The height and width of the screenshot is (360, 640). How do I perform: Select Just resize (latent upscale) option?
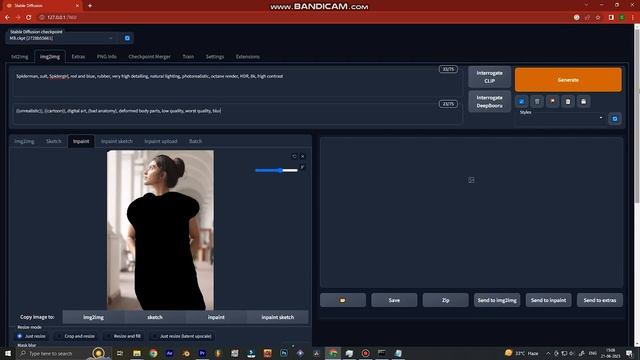point(182,336)
